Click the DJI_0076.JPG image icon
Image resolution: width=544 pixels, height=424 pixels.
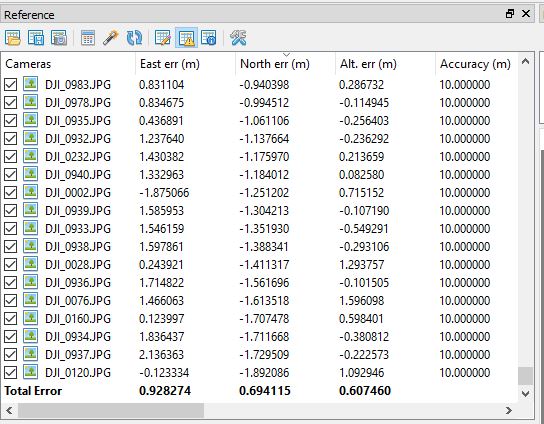(31, 300)
